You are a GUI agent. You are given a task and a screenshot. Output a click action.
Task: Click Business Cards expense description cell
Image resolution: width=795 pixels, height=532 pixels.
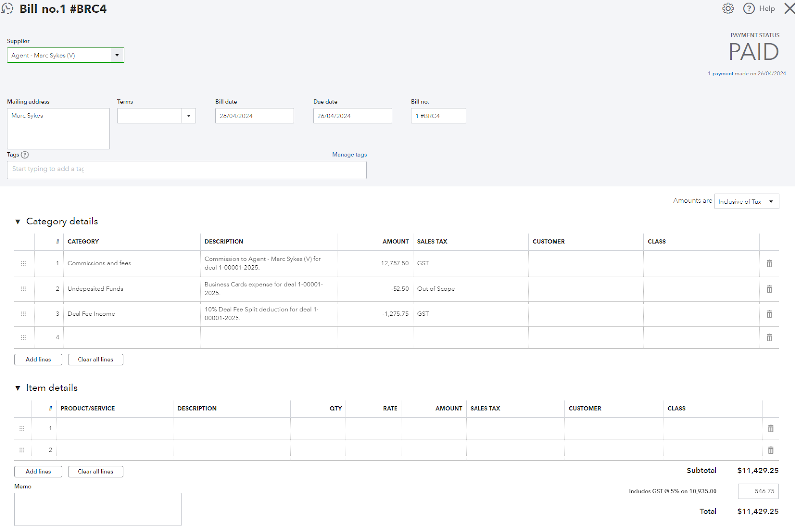(x=269, y=289)
